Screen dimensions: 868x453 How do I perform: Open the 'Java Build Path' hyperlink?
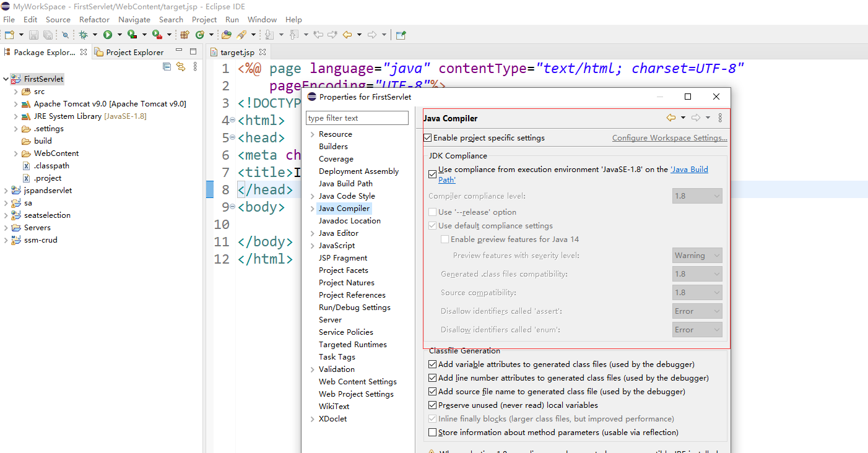point(689,170)
